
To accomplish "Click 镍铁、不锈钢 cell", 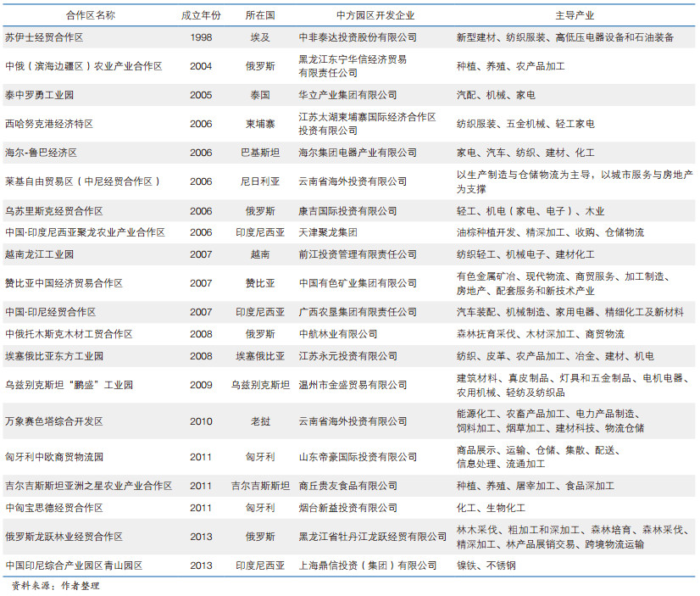I will 486,566.
